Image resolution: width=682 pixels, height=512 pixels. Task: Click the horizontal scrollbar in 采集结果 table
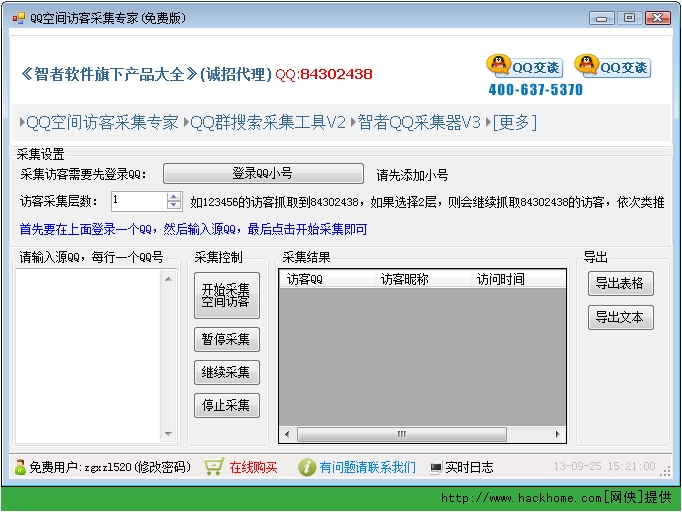click(x=402, y=434)
